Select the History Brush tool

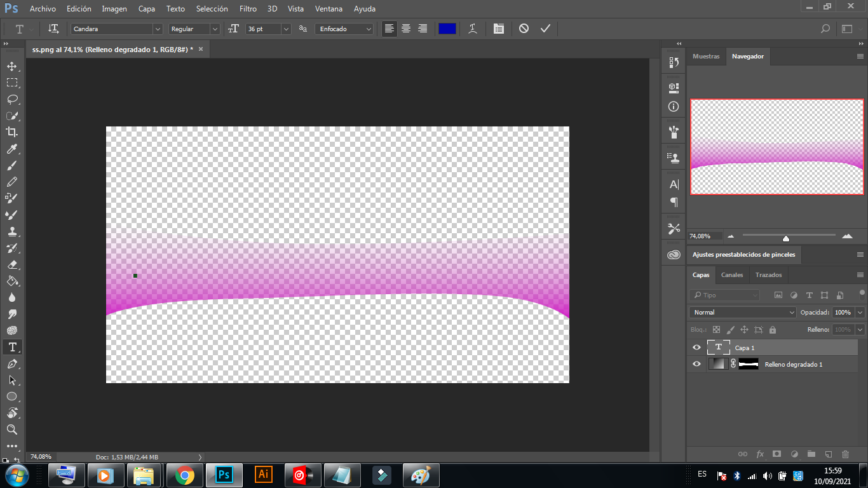(12, 248)
